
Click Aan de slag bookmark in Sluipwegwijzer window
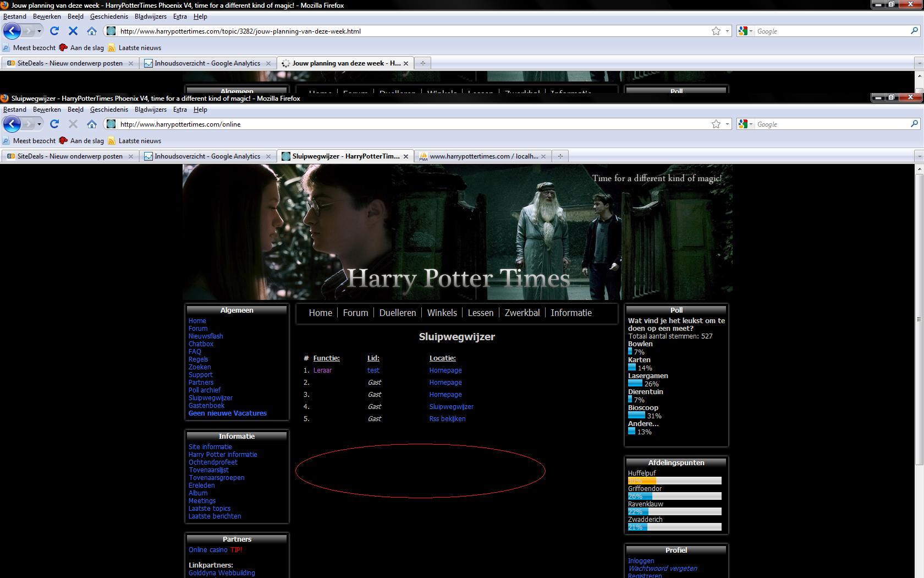[81, 141]
